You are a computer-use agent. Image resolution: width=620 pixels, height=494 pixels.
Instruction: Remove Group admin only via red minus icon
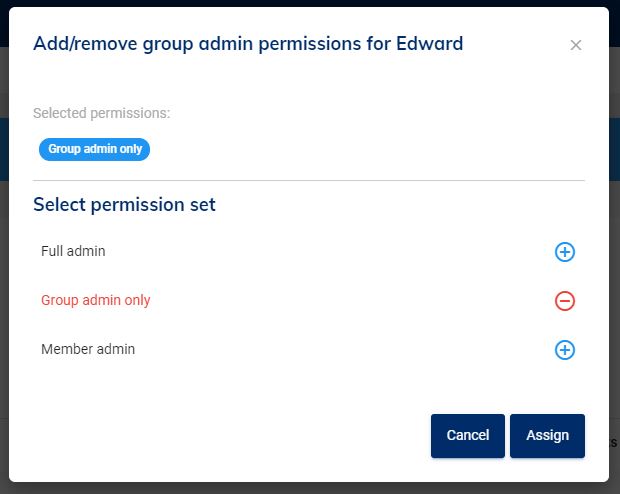pyautogui.click(x=564, y=300)
